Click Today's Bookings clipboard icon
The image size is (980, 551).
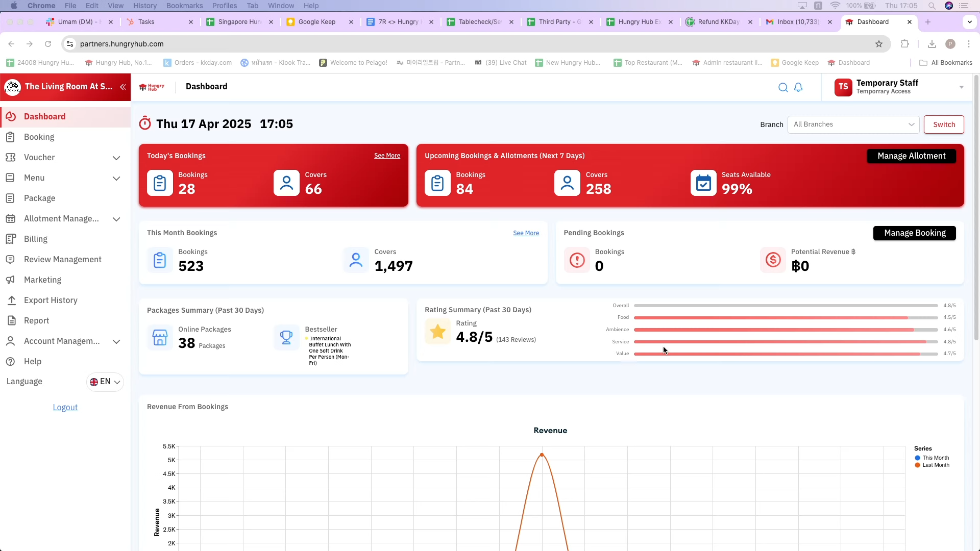click(160, 183)
